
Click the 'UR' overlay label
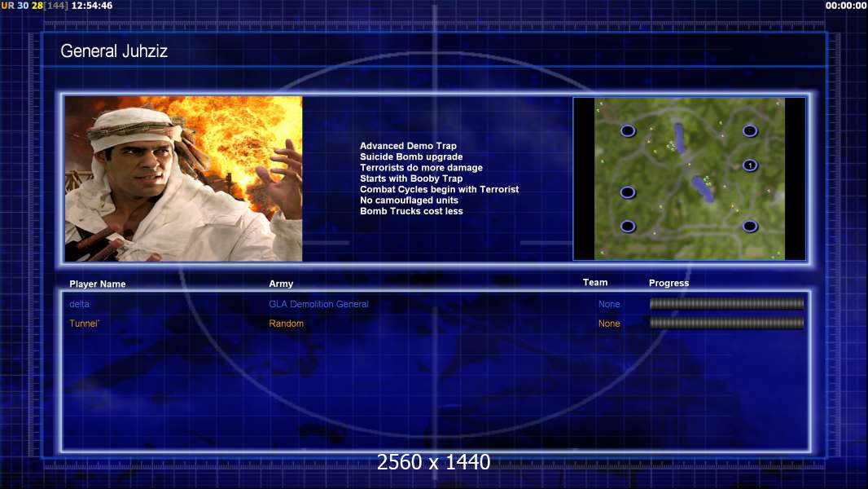[8, 6]
